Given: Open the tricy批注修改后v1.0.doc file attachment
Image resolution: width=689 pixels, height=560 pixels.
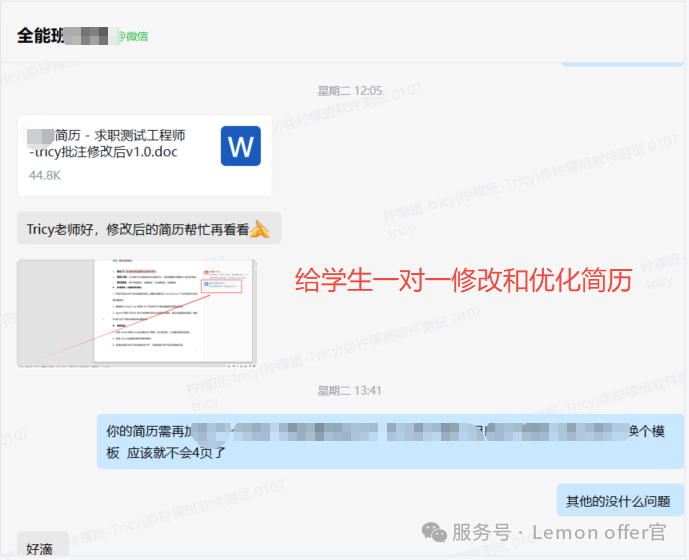Looking at the screenshot, I should point(144,155).
